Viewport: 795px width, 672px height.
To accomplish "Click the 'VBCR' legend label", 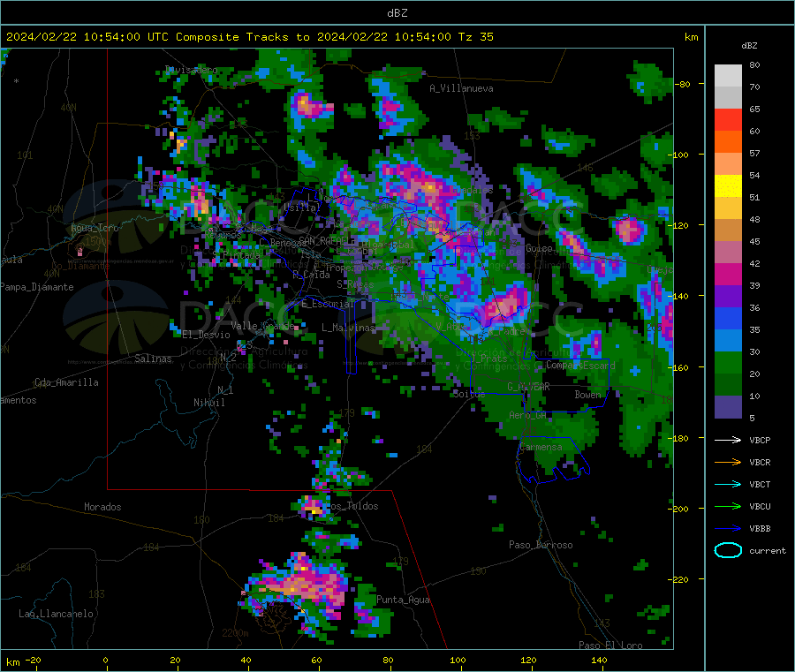I will click(760, 462).
